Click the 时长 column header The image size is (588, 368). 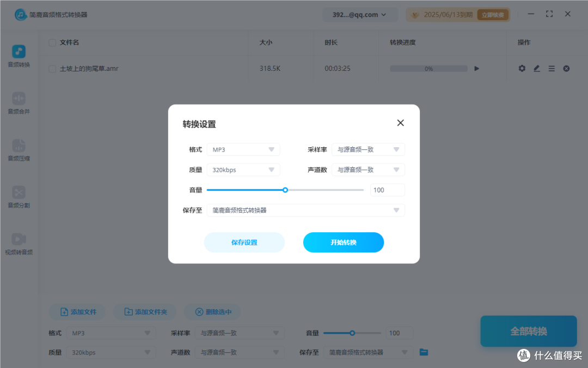331,43
